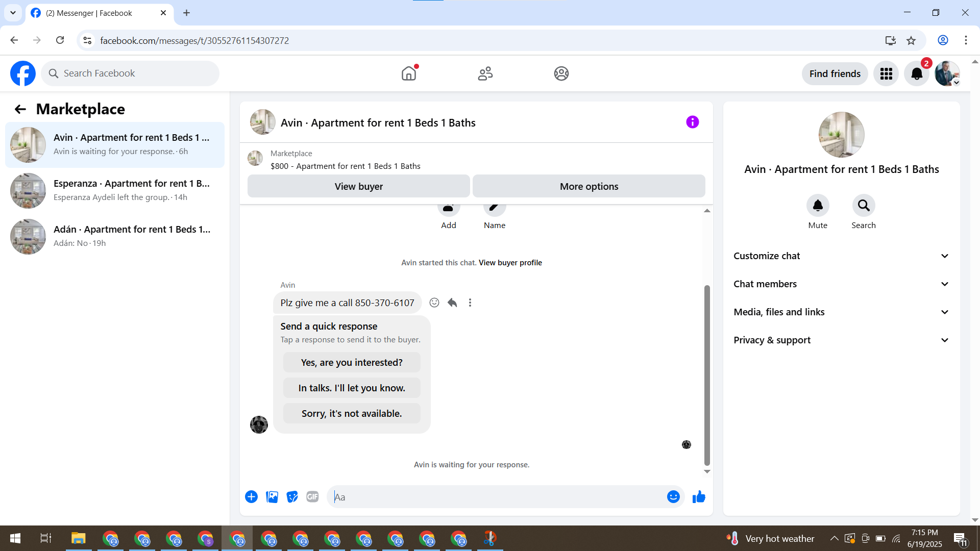Open Avin apartment conversation in the list

(x=115, y=145)
